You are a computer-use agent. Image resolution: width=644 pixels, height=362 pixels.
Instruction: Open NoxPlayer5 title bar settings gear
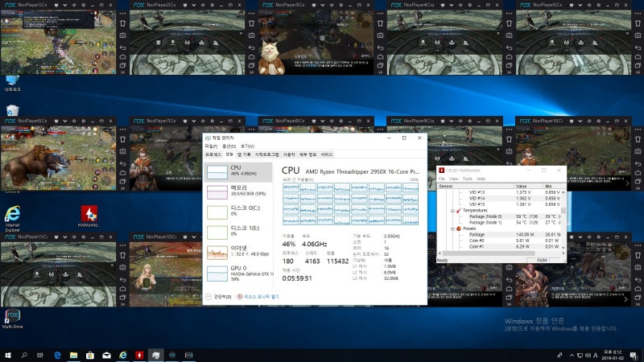(x=599, y=6)
